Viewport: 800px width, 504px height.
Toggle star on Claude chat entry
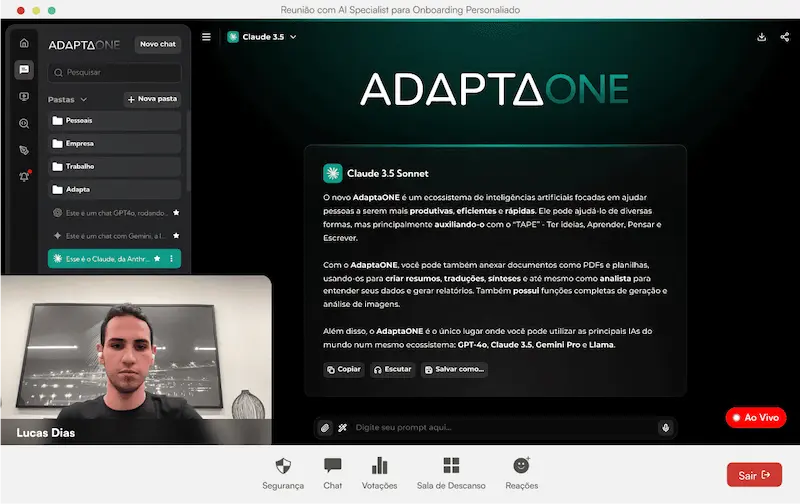click(x=157, y=259)
